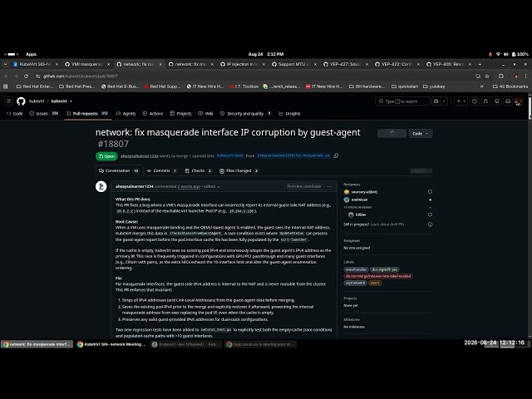
Task: Open the Copilot dropdown arrow in header
Action: point(444,101)
